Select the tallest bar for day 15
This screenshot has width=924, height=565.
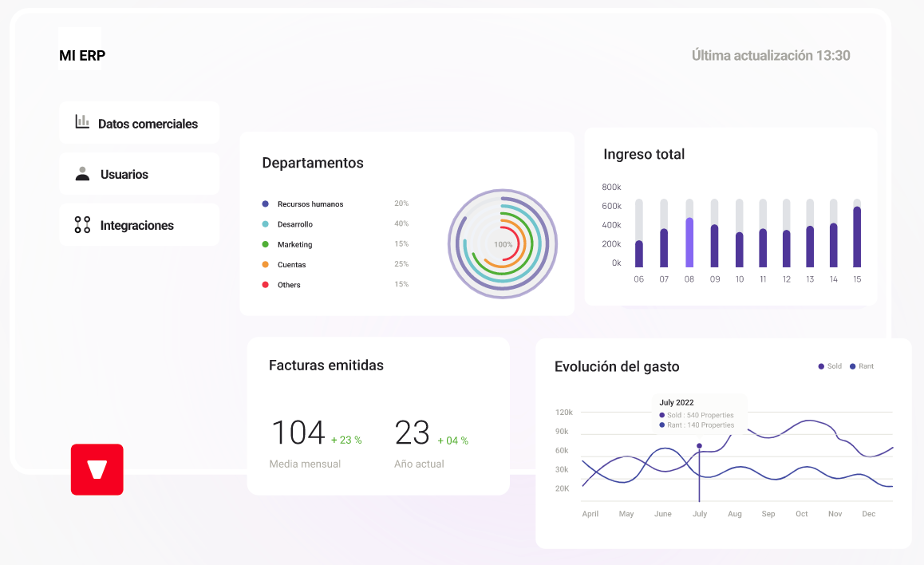click(x=857, y=237)
